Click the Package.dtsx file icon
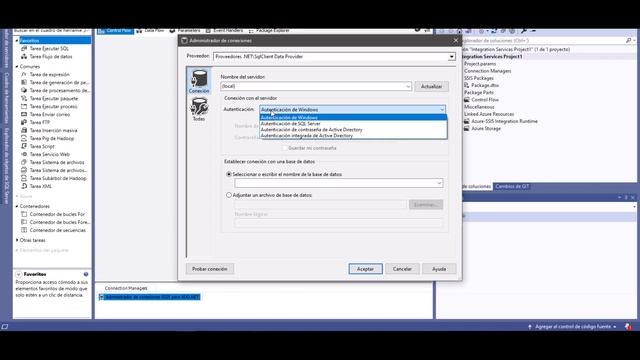The width and height of the screenshot is (640, 360). (x=467, y=85)
